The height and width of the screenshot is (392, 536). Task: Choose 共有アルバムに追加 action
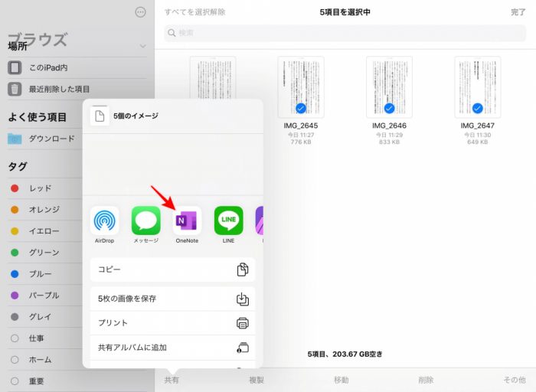(x=172, y=348)
